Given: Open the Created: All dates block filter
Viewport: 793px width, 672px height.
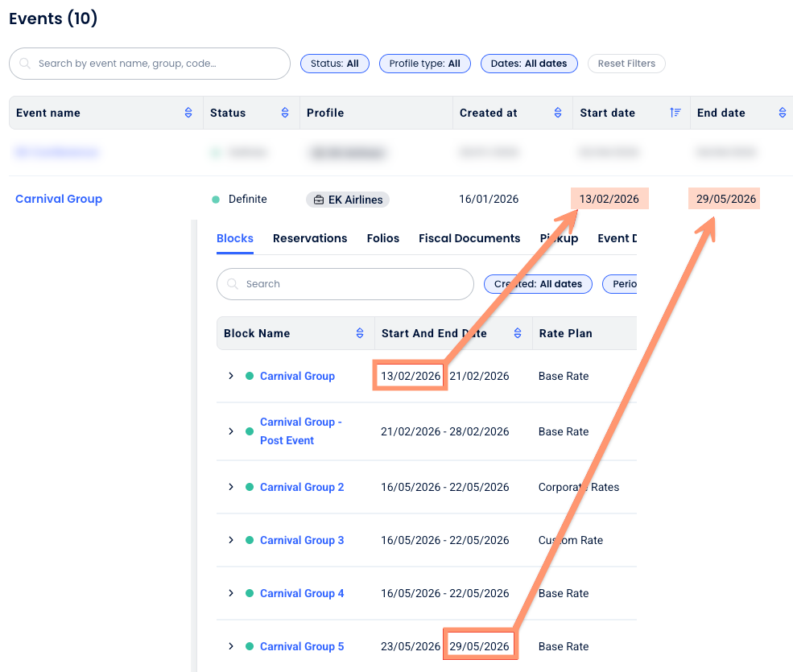Looking at the screenshot, I should pyautogui.click(x=538, y=284).
